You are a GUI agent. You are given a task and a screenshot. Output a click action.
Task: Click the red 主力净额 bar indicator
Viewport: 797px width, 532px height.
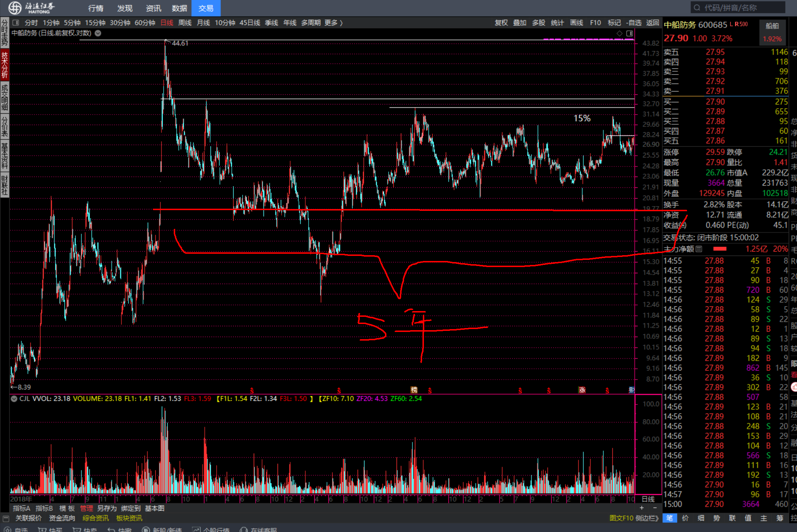pos(719,249)
